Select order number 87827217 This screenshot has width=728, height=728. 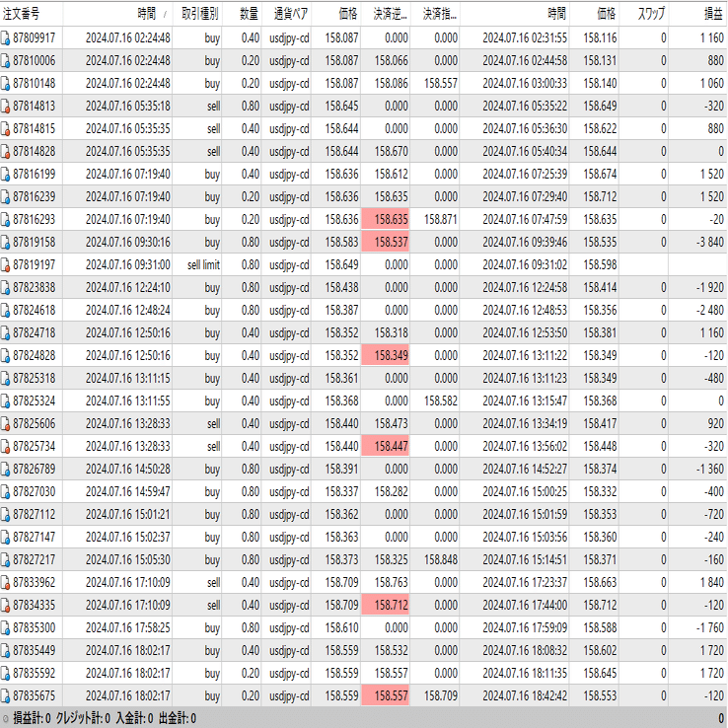[34, 560]
